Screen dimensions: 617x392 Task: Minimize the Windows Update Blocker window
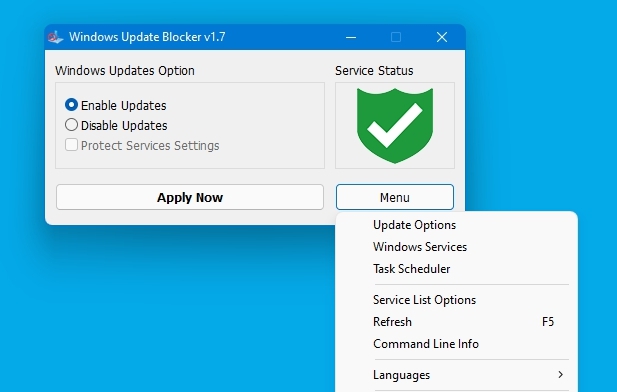pos(351,37)
